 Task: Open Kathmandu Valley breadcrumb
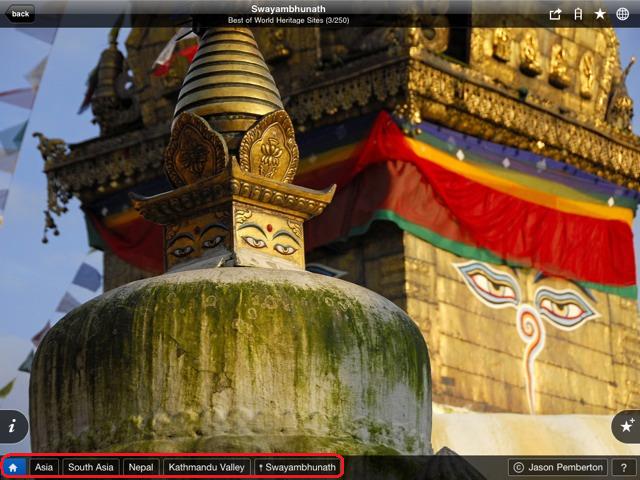(x=207, y=467)
